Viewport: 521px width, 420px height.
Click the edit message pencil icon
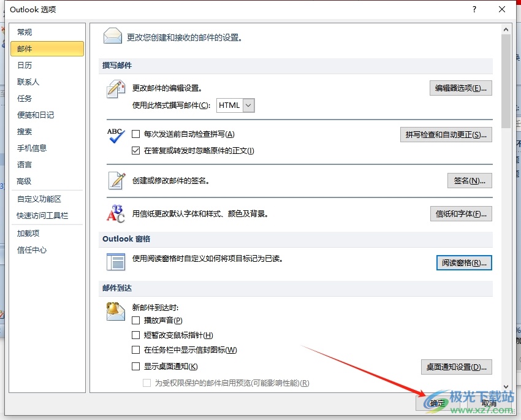click(x=116, y=89)
